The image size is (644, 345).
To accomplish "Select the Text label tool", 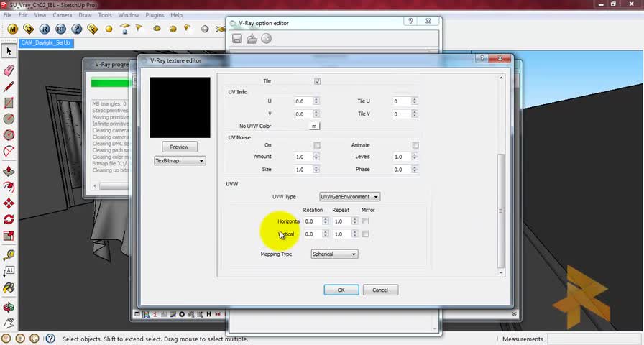I will [9, 271].
